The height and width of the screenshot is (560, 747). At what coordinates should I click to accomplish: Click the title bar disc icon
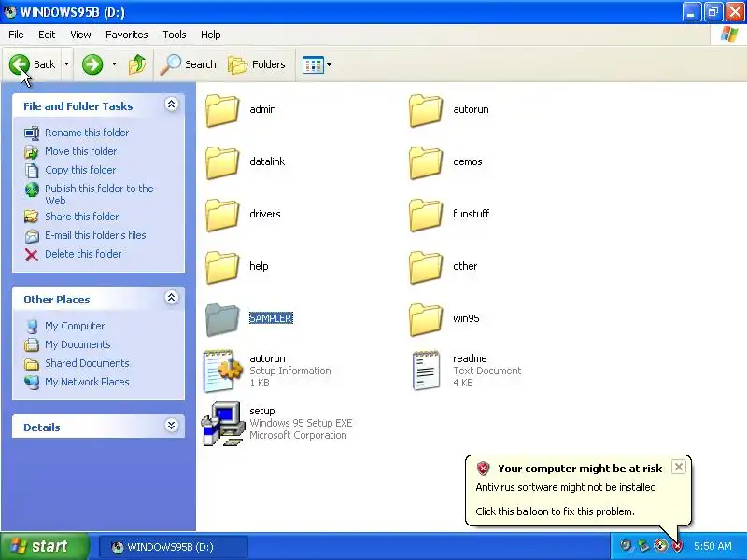coord(9,12)
